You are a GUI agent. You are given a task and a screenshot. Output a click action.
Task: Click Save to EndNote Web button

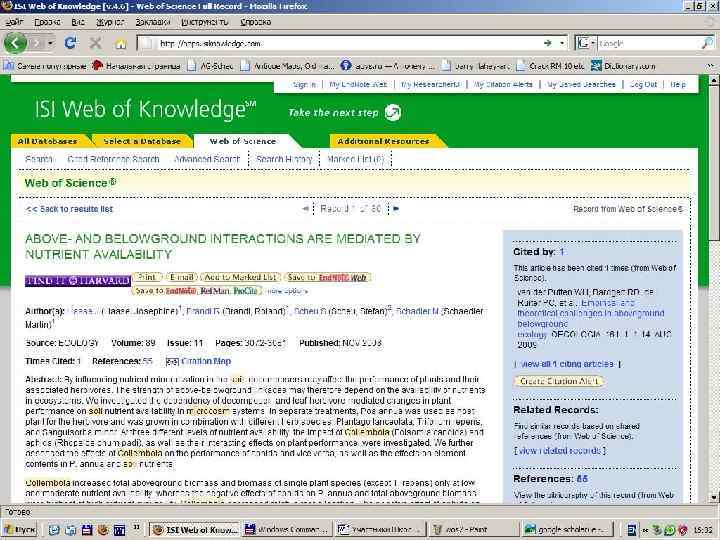pyautogui.click(x=328, y=277)
